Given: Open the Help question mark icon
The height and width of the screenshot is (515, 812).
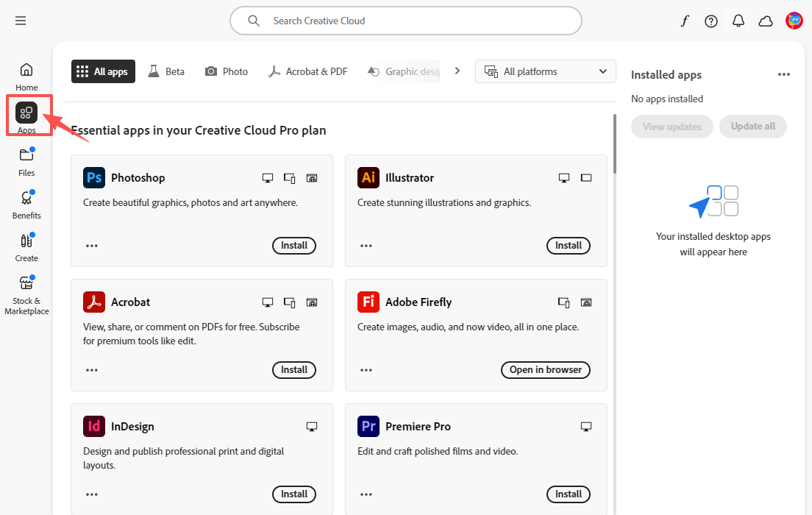Looking at the screenshot, I should point(711,21).
